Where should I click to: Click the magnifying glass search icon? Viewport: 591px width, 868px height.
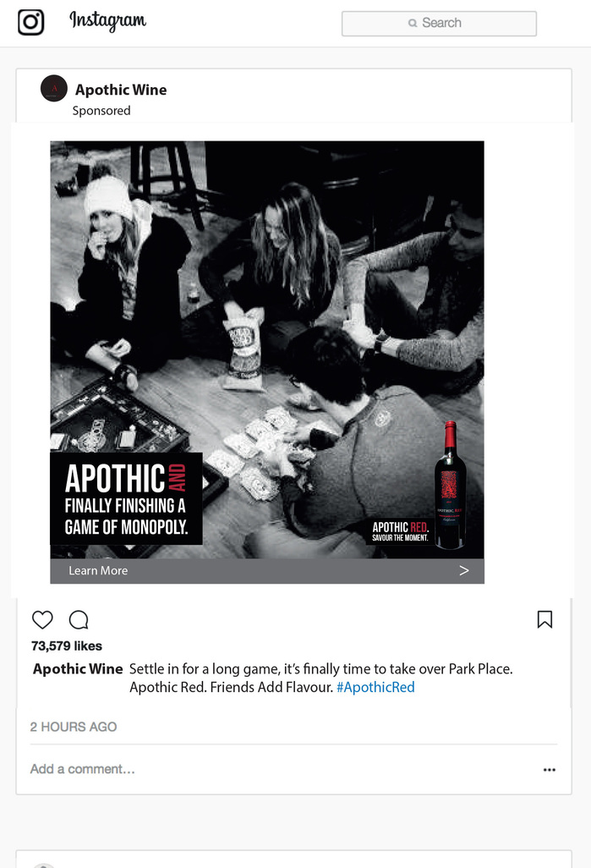413,23
